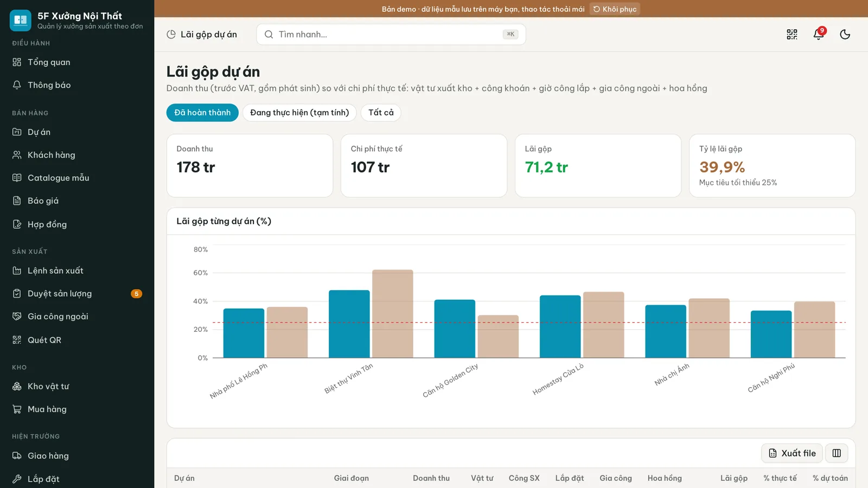This screenshot has width=868, height=488.
Task: Click the Lãi gộp 71,2 tr value
Action: (546, 167)
